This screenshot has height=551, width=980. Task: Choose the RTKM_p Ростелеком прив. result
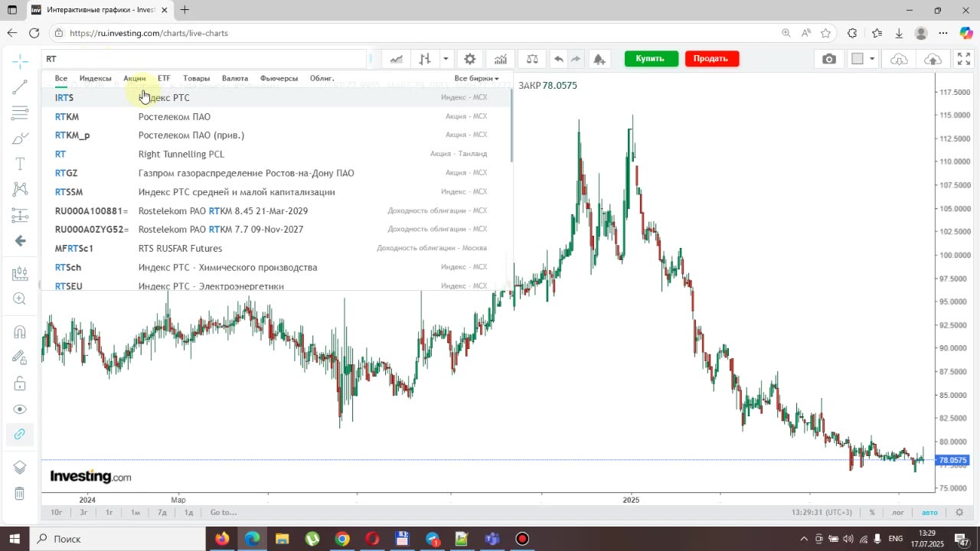point(276,135)
